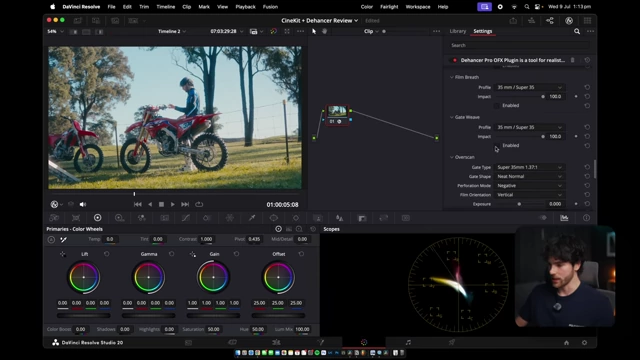Toggle loop playback icon
The image size is (640, 360).
click(x=199, y=204)
